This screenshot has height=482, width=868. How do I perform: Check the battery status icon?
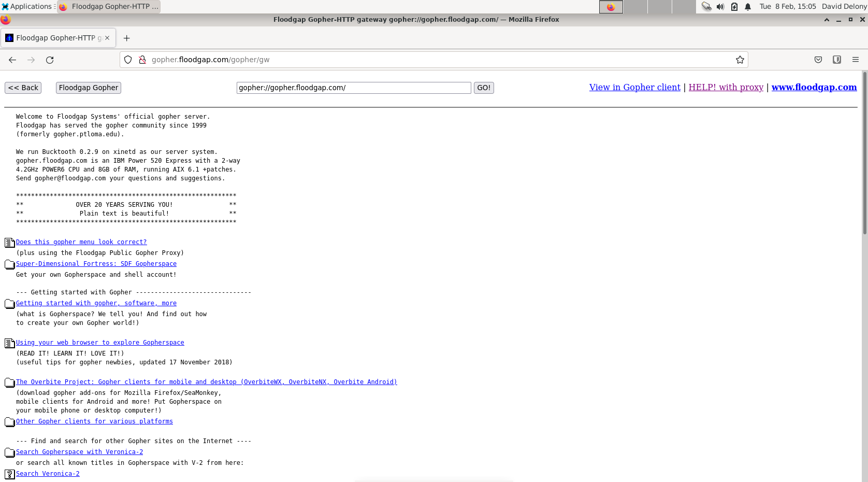[734, 7]
